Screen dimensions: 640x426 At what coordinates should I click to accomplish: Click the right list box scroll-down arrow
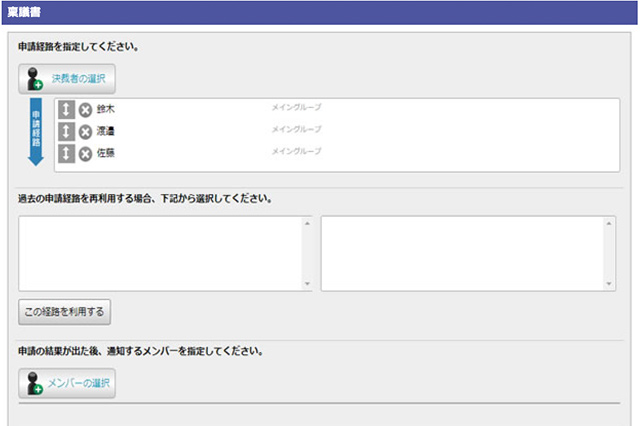click(609, 284)
